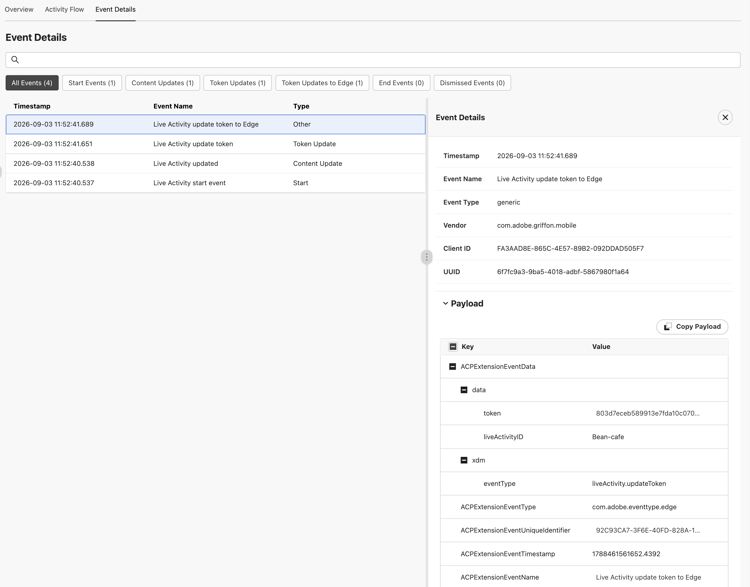Open the Overview tab

[19, 10]
